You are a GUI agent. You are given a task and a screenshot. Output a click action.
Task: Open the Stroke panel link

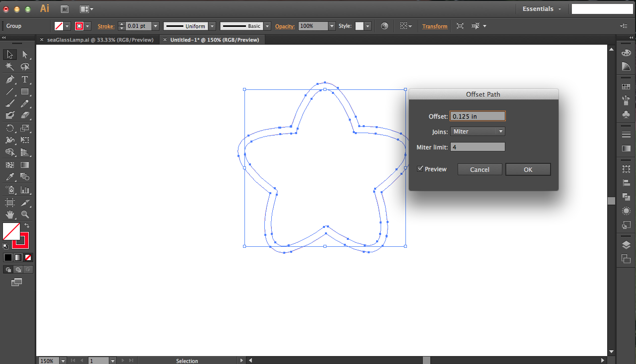pos(106,26)
